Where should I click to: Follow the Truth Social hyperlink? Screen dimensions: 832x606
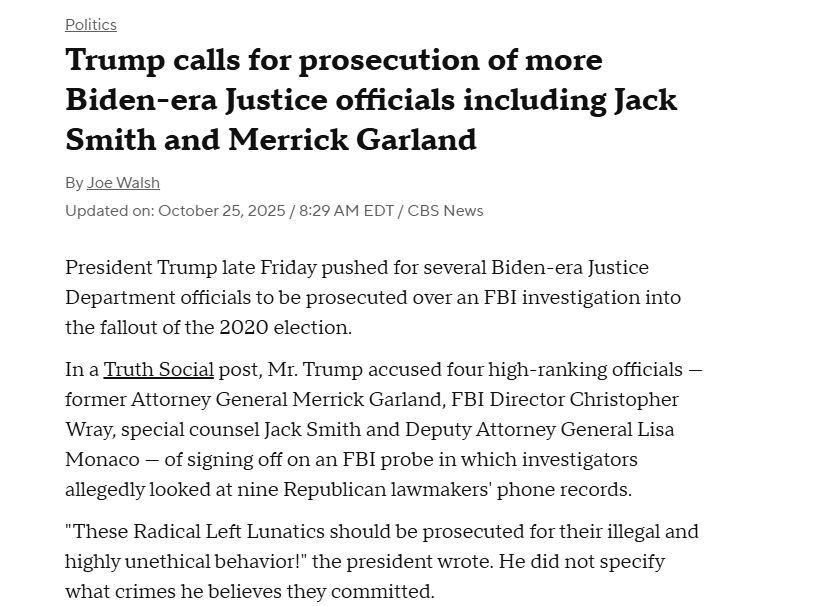(158, 369)
